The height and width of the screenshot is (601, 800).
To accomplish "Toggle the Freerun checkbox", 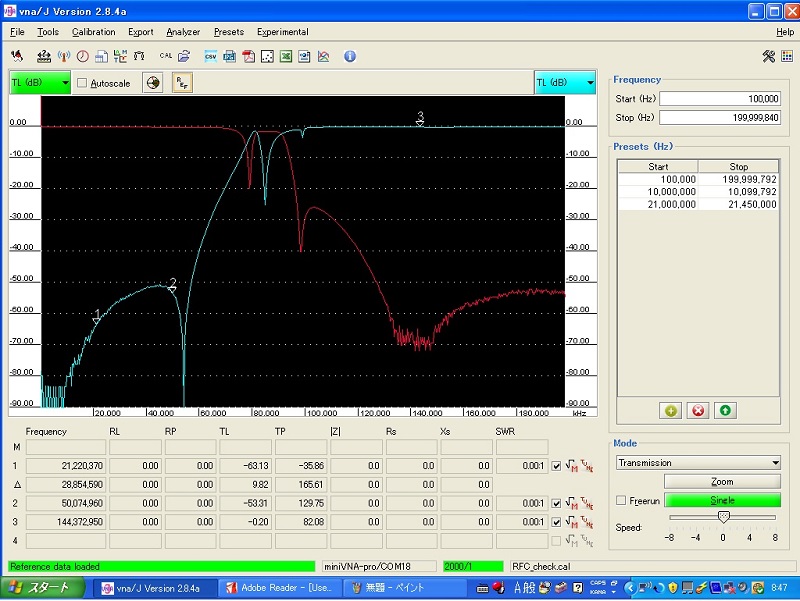I will (621, 500).
